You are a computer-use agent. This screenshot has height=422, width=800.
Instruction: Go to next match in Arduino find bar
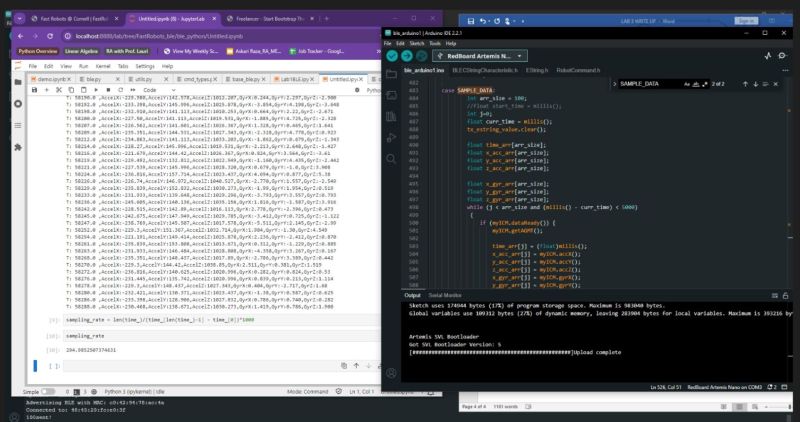tap(756, 84)
